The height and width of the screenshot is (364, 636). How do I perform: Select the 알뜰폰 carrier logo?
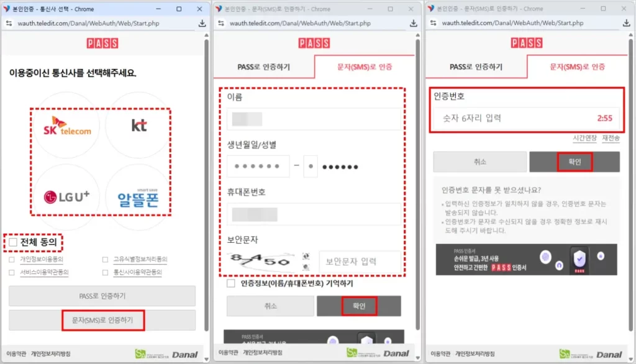tap(138, 199)
